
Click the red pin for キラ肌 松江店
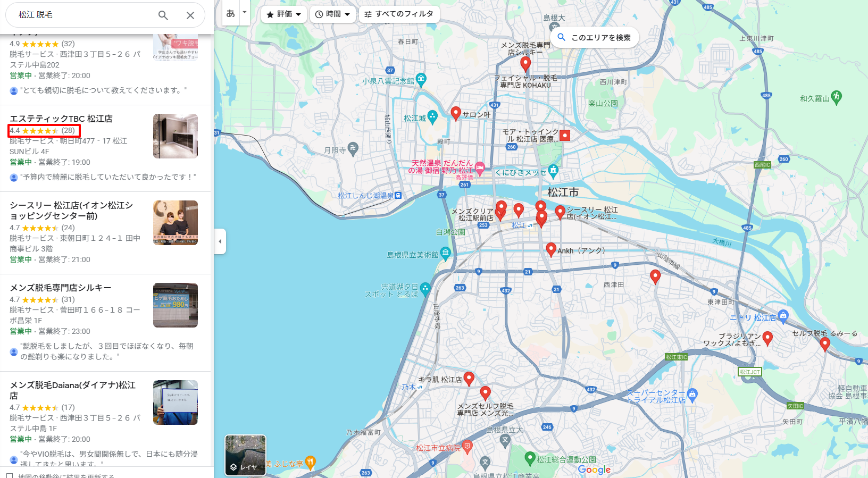[469, 379]
